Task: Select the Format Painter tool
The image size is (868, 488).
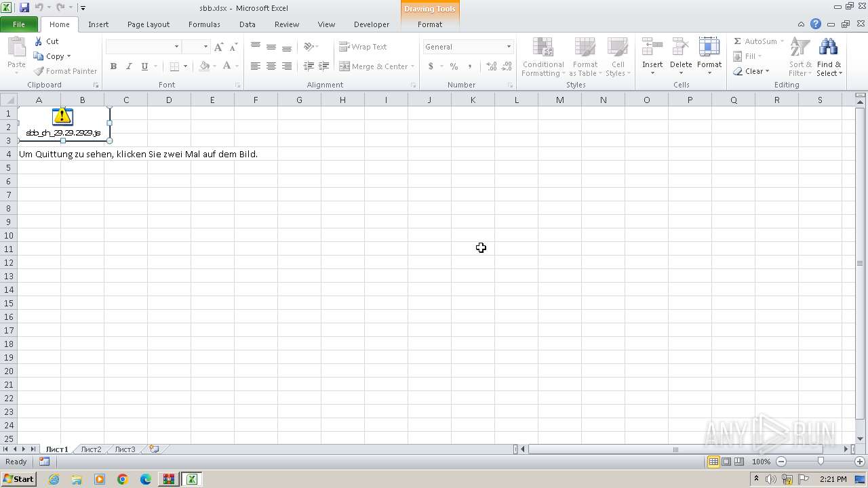Action: (66, 71)
